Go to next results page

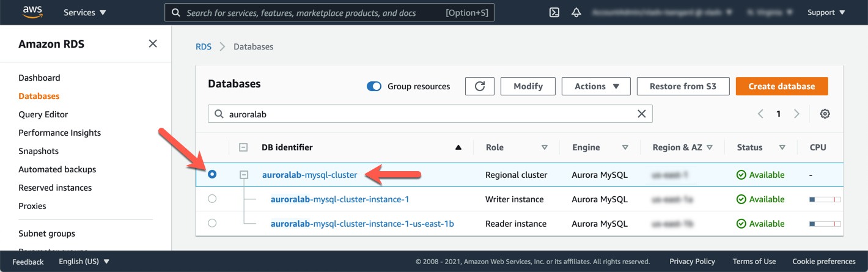point(796,114)
